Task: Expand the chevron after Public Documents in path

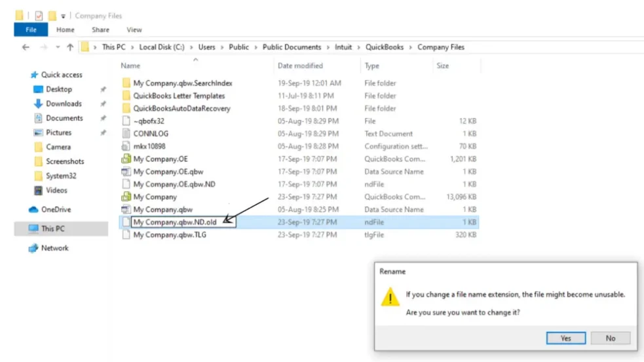Action: [x=328, y=47]
